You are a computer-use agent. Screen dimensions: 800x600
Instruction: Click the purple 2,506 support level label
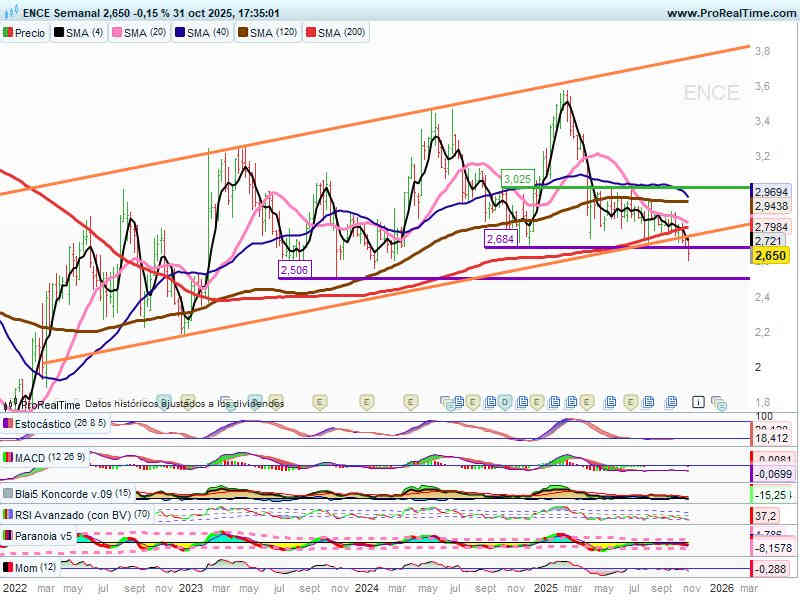(294, 270)
